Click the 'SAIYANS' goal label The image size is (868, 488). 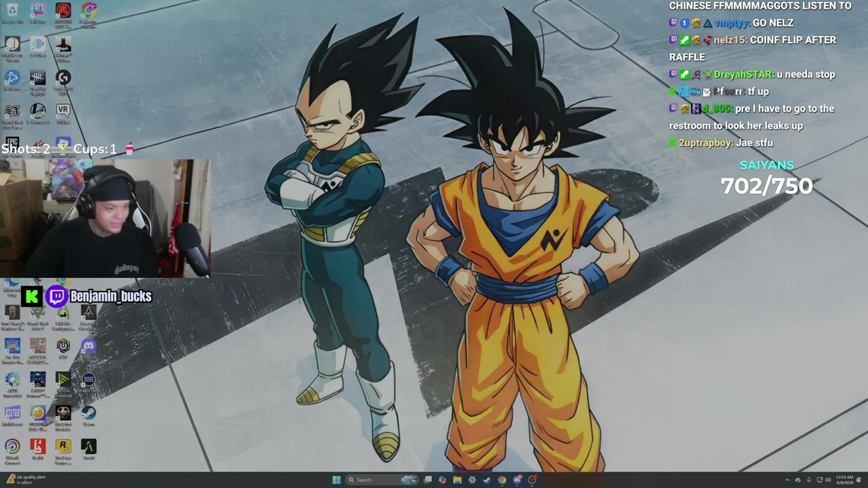(x=767, y=165)
